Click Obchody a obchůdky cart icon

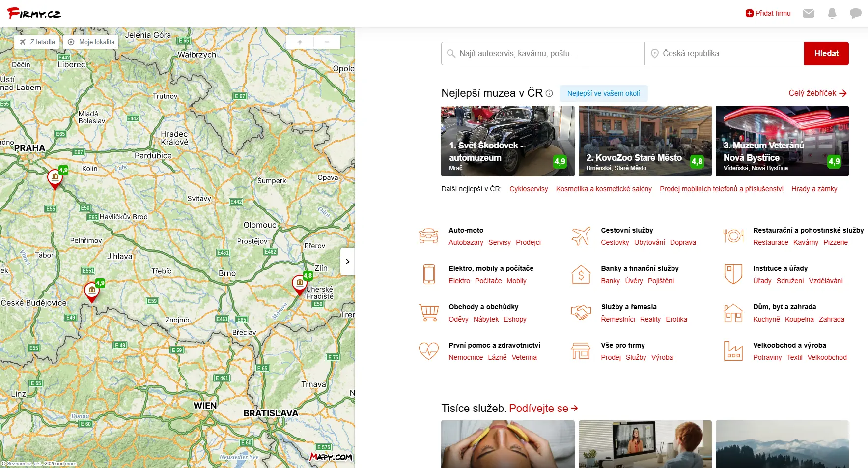[429, 313]
